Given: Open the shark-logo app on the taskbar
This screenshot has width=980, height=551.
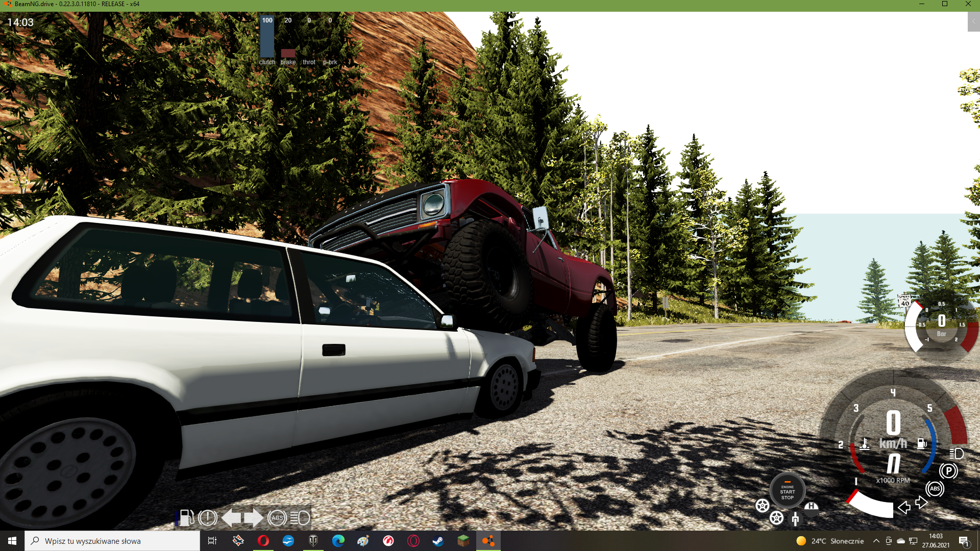Looking at the screenshot, I should pos(238,541).
